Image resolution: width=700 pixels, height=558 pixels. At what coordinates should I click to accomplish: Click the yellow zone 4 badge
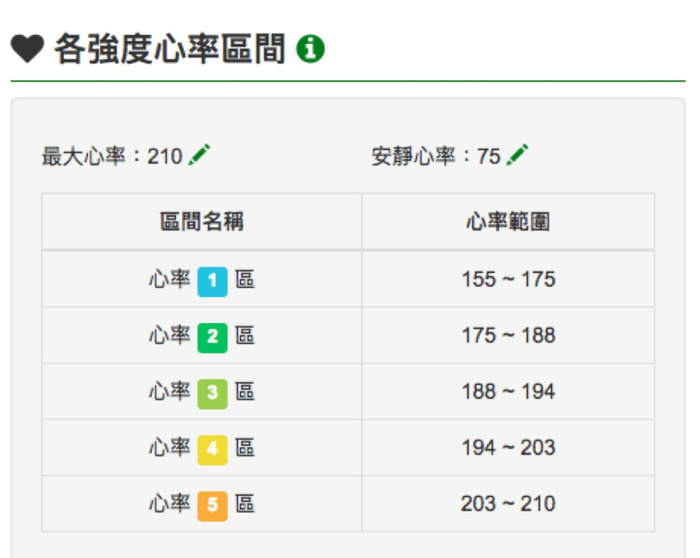212,448
